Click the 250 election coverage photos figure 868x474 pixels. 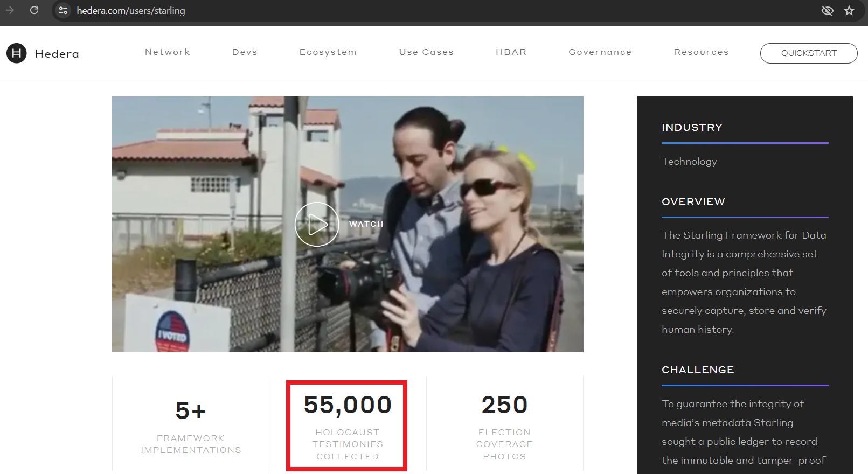[x=504, y=405]
